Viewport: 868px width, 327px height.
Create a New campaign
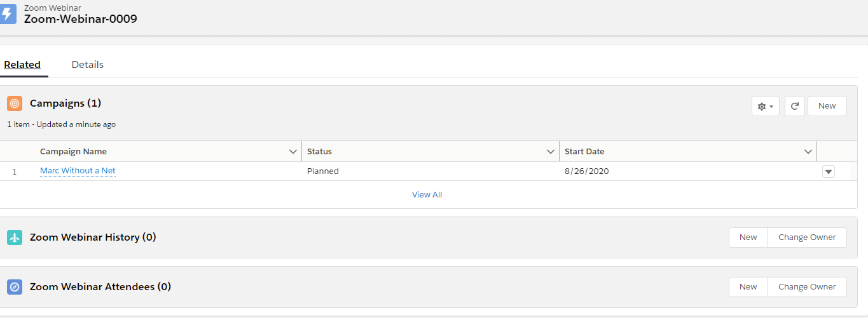(827, 106)
